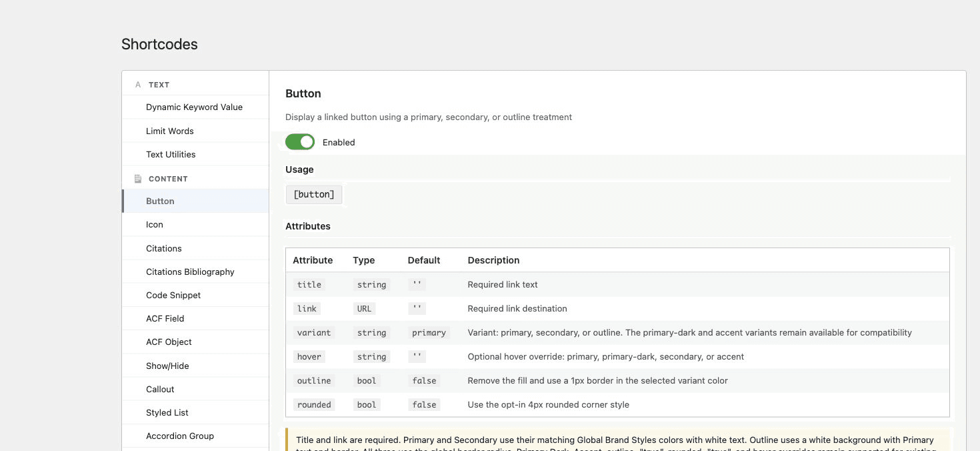The image size is (980, 451).
Task: Click the empty default in hover row
Action: click(417, 356)
